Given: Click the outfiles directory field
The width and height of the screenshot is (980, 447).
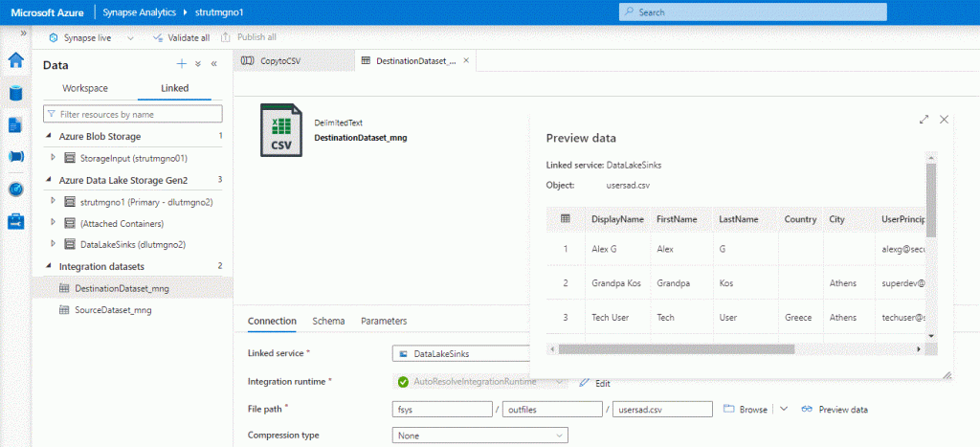Looking at the screenshot, I should pyautogui.click(x=552, y=409).
